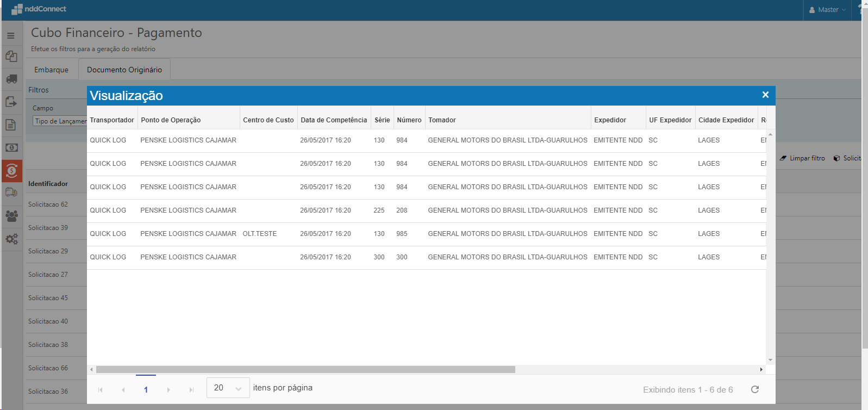This screenshot has width=868, height=410.
Task: Sort by Transportador column header
Action: (x=112, y=120)
